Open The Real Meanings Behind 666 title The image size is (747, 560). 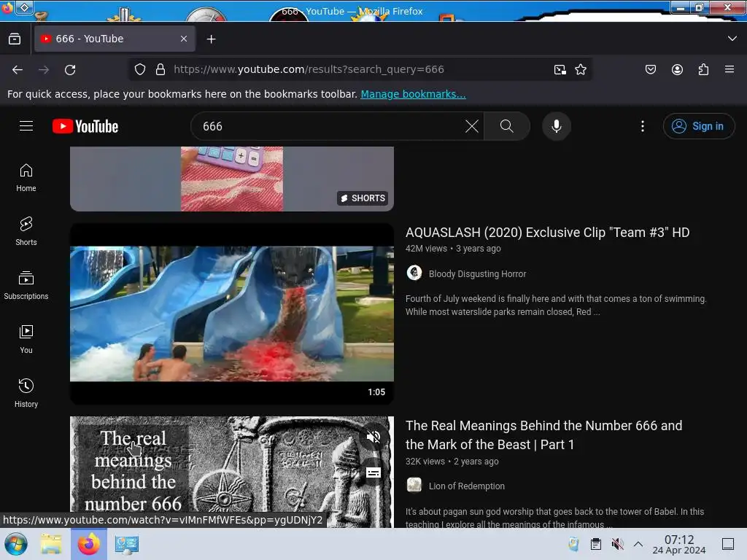pyautogui.click(x=543, y=435)
